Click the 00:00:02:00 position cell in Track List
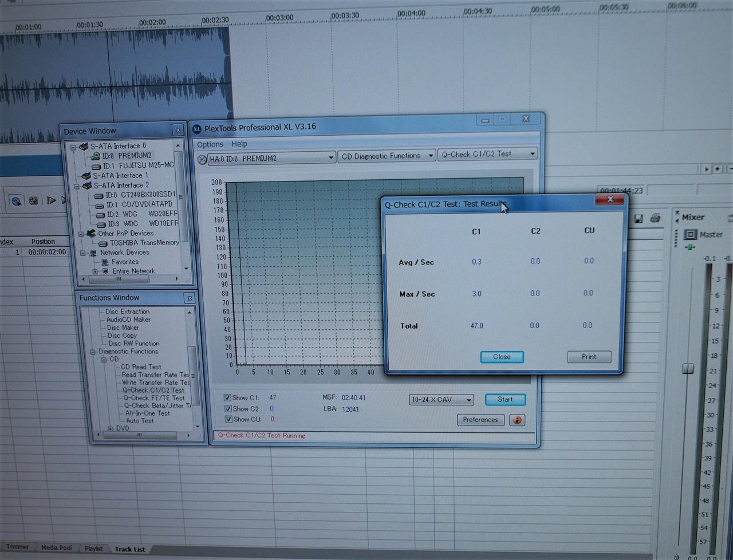 pos(47,252)
